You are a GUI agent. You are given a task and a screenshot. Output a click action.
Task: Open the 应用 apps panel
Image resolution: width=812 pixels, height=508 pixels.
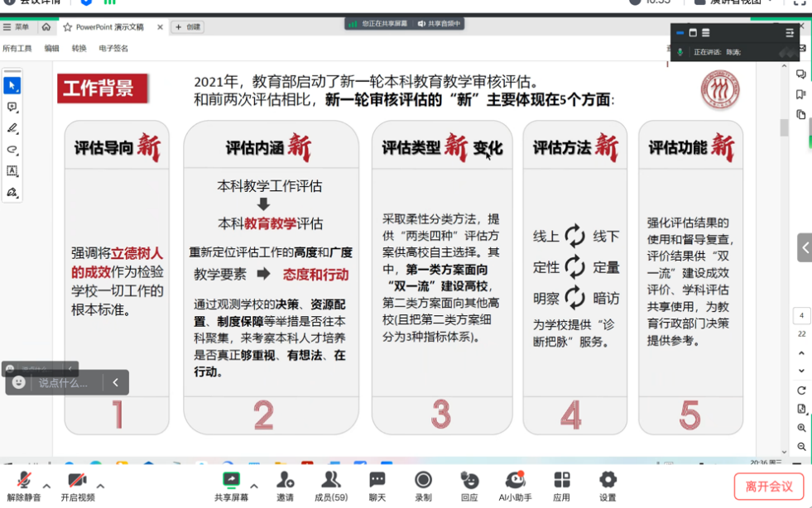tap(562, 486)
